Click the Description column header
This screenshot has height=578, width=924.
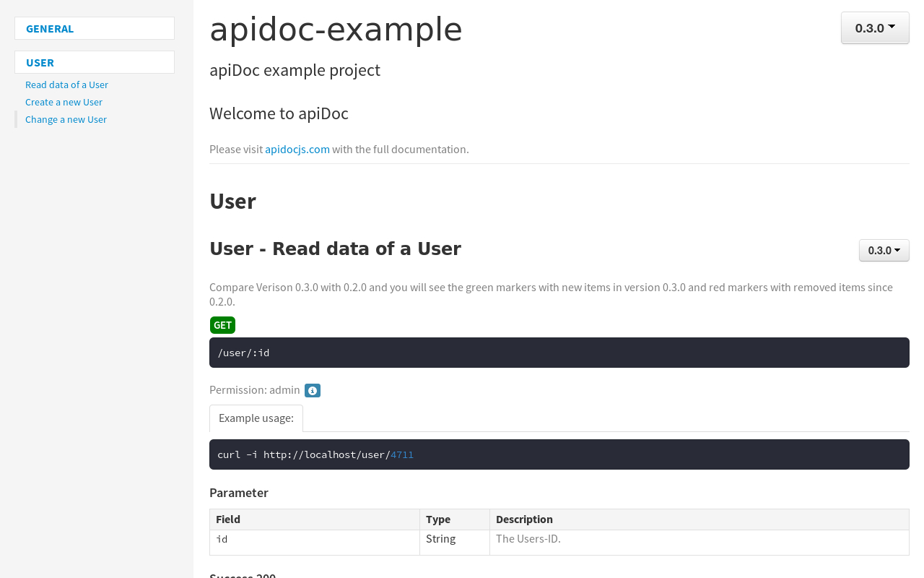click(524, 519)
